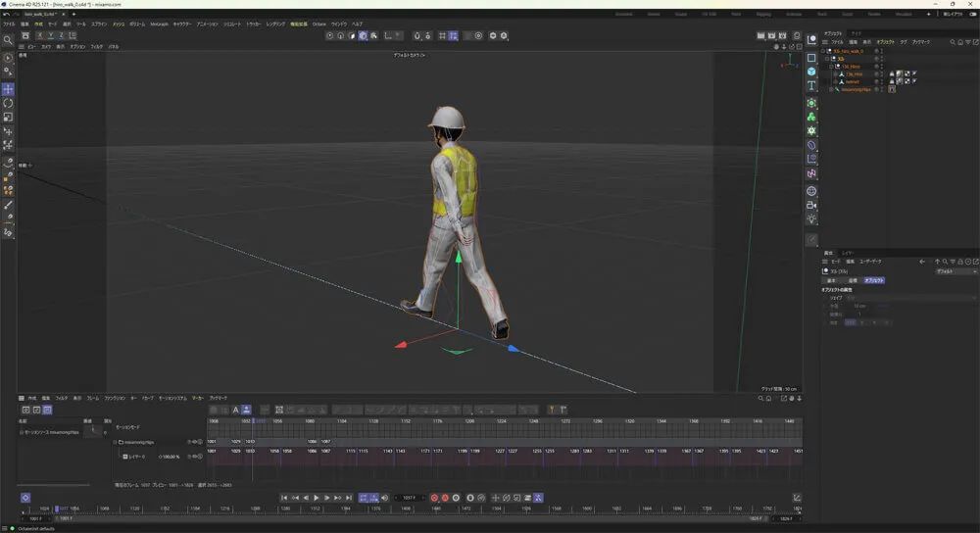Add a Camera from the object palette
980x533 pixels.
tap(811, 206)
